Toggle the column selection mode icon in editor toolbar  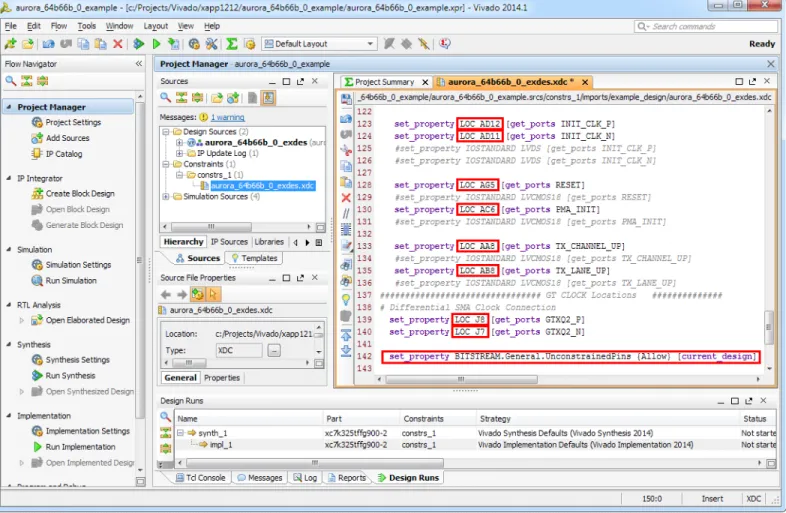coord(346,230)
